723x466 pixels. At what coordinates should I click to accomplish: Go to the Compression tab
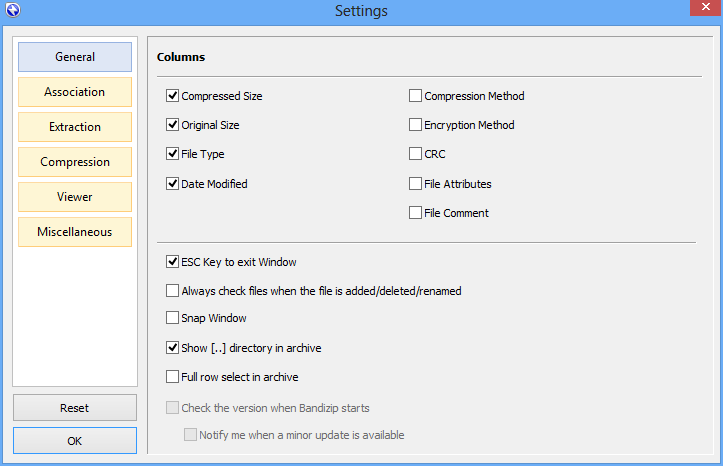tap(75, 162)
